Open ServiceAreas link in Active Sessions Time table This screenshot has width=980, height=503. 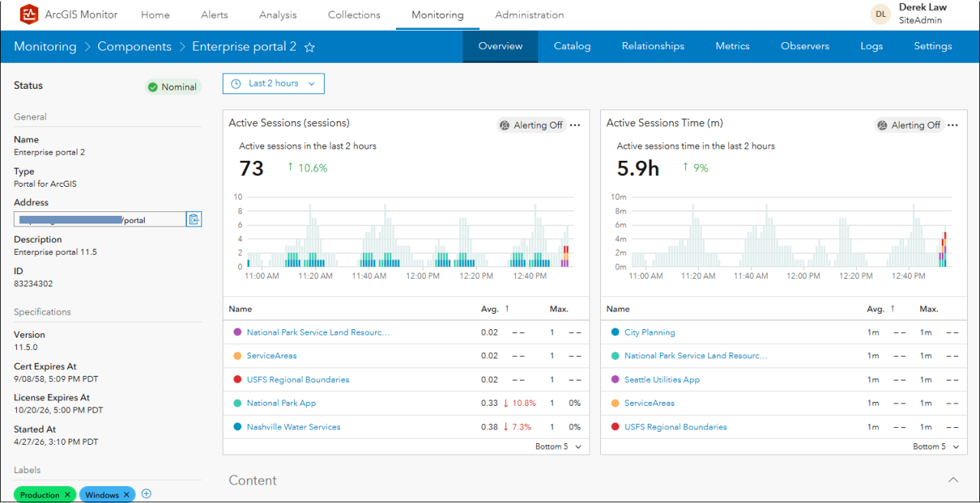[649, 403]
